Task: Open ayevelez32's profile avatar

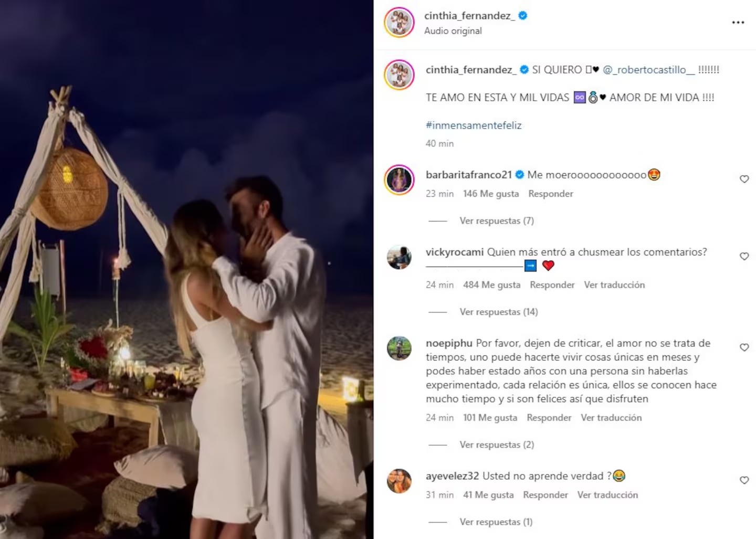Action: (x=399, y=481)
